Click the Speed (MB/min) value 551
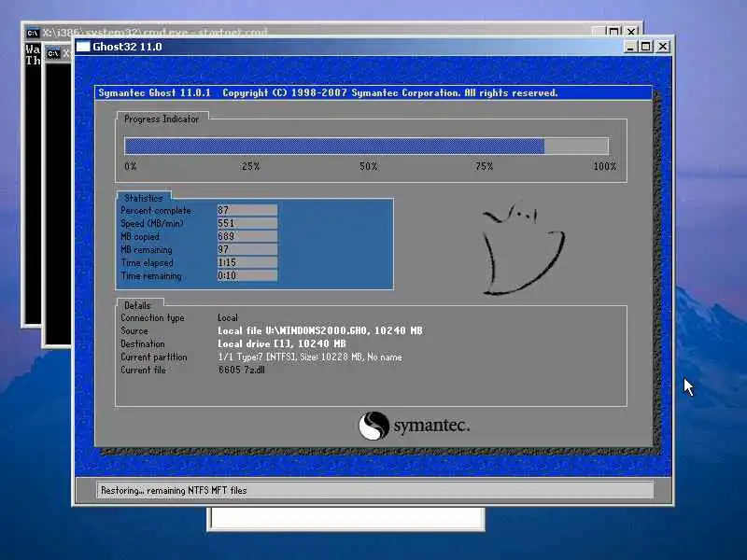The height and width of the screenshot is (560, 747). [247, 223]
